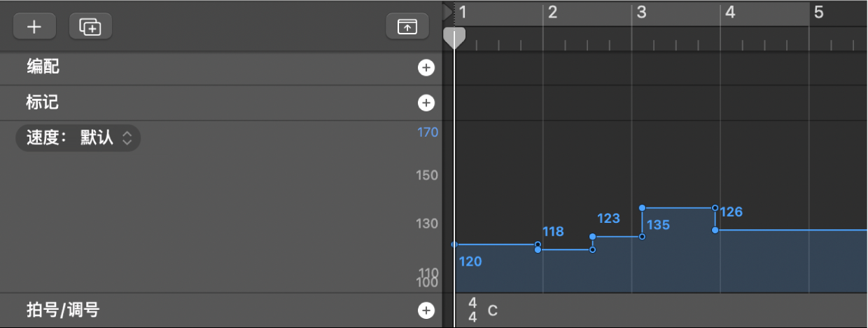This screenshot has height=328, width=868.
Task: Click the 118 tempo point handle
Action: [538, 250]
